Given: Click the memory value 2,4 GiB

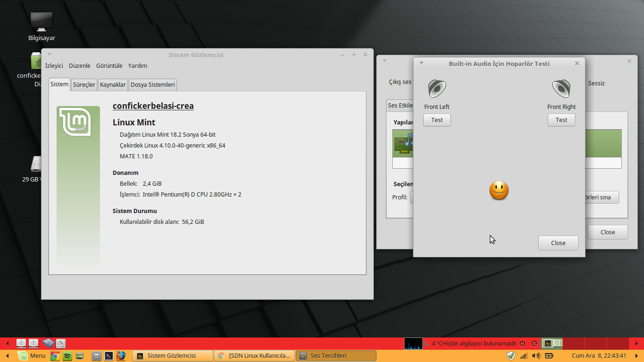Looking at the screenshot, I should [x=152, y=184].
